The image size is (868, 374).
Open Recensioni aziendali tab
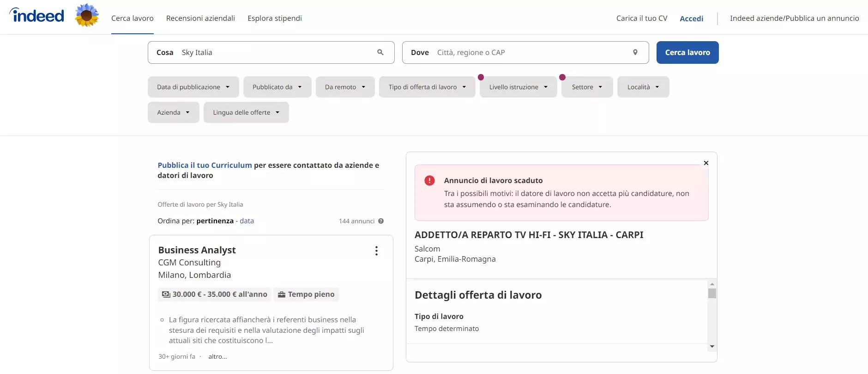click(200, 18)
